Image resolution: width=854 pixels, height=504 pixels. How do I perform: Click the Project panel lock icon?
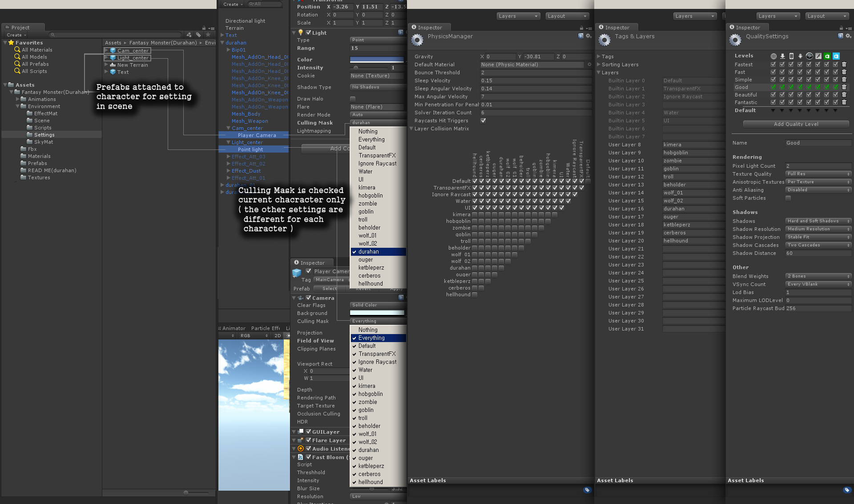(204, 28)
